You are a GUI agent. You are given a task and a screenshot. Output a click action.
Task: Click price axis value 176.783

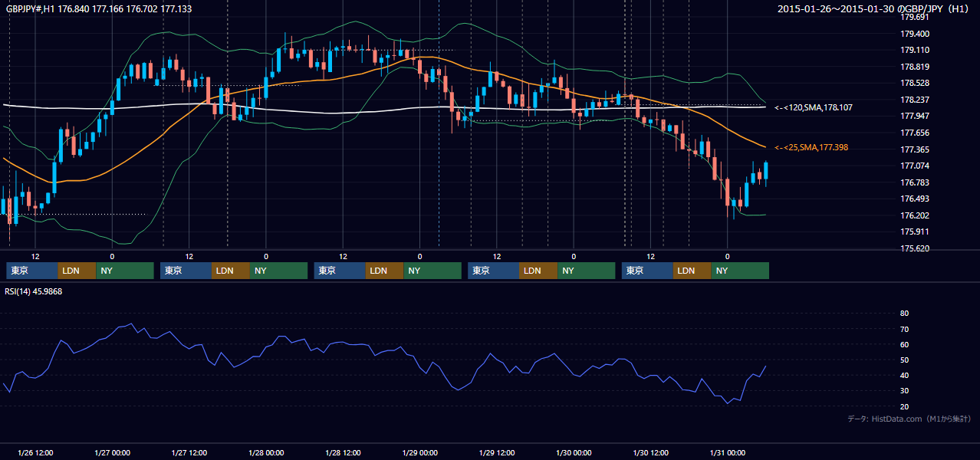[915, 182]
